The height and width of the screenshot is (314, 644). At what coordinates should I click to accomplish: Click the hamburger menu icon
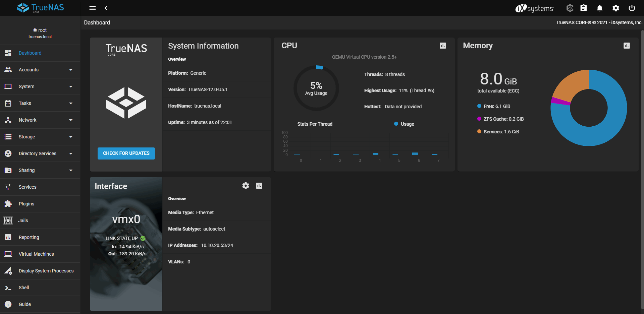[x=93, y=8]
